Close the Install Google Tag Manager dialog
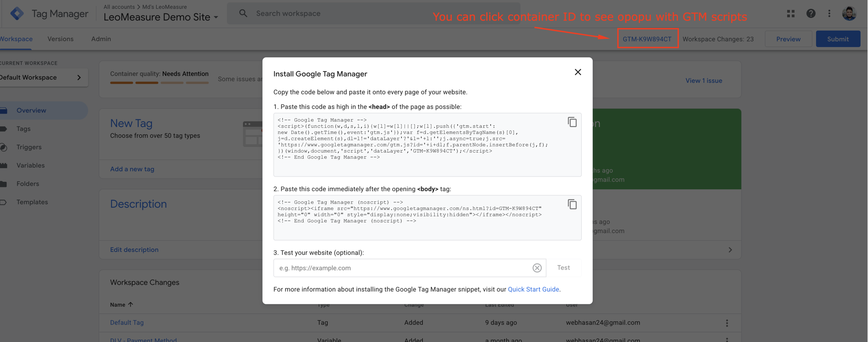This screenshot has height=342, width=868. point(577,72)
